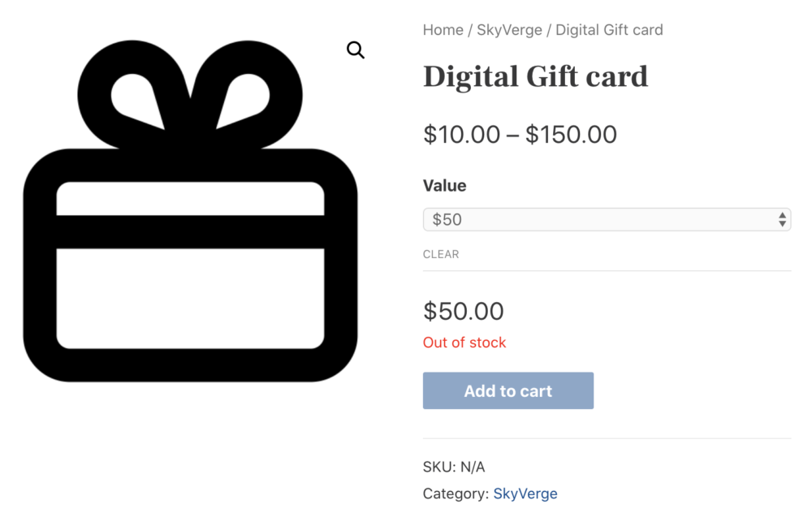Click the $10.00 – $150.00 price range
Image resolution: width=812 pixels, height=513 pixels.
click(x=520, y=135)
